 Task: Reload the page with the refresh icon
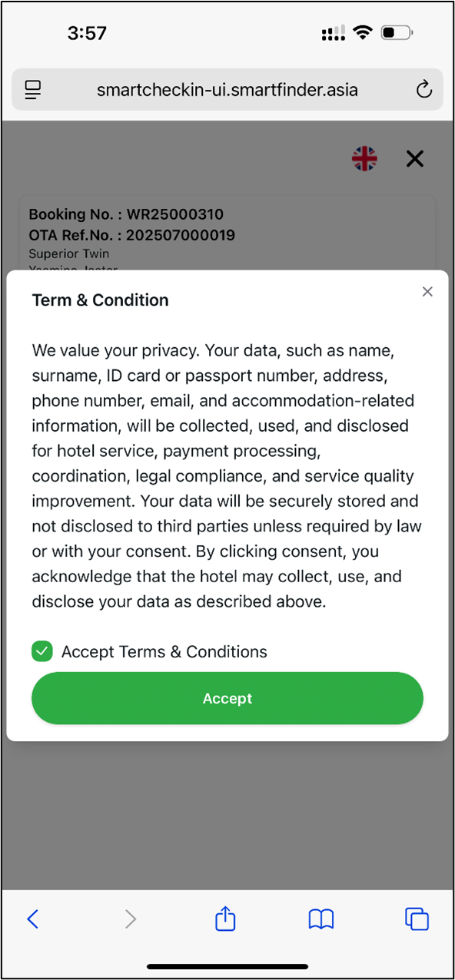(423, 90)
